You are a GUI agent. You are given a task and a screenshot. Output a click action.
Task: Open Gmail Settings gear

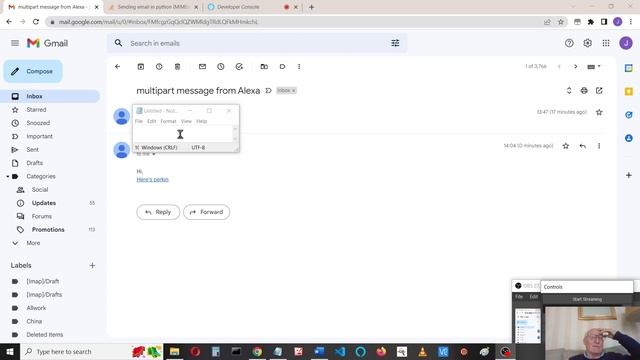[587, 43]
